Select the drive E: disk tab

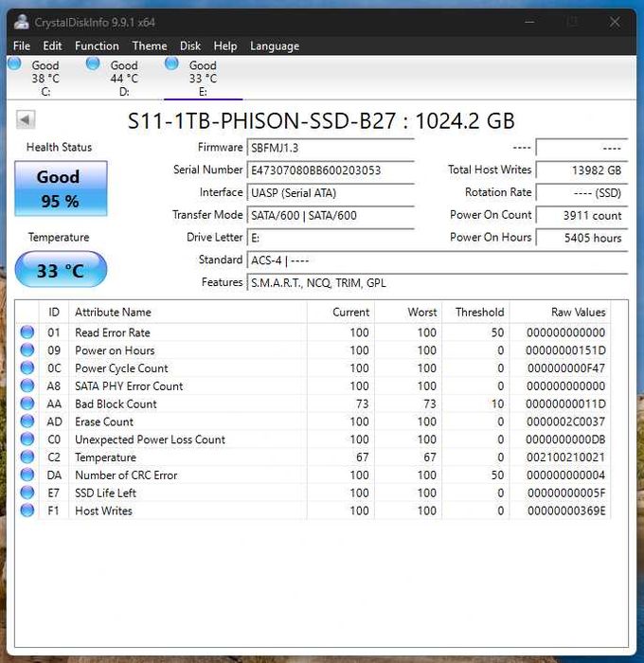coord(203,79)
